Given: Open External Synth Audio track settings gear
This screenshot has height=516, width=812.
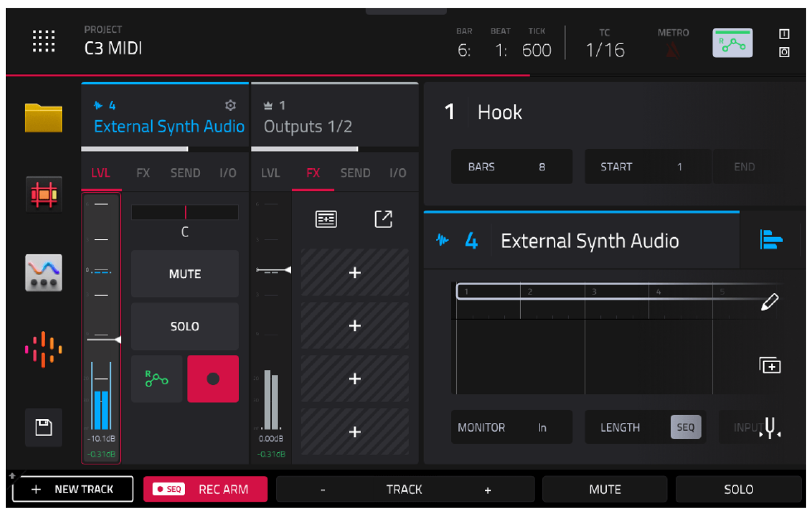Looking at the screenshot, I should 231,105.
